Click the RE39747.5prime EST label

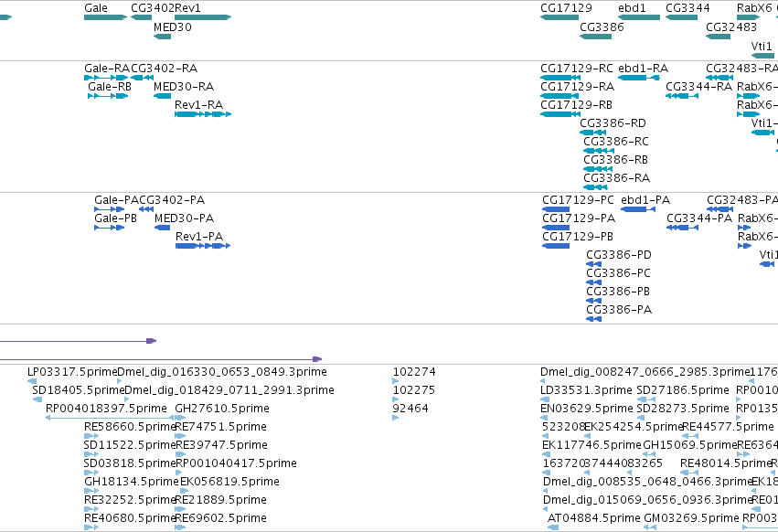tap(221, 444)
